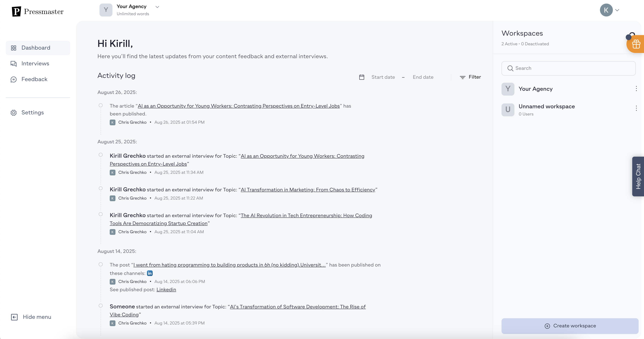
Task: Click the calendar icon beside Start date
Action: pyautogui.click(x=362, y=77)
